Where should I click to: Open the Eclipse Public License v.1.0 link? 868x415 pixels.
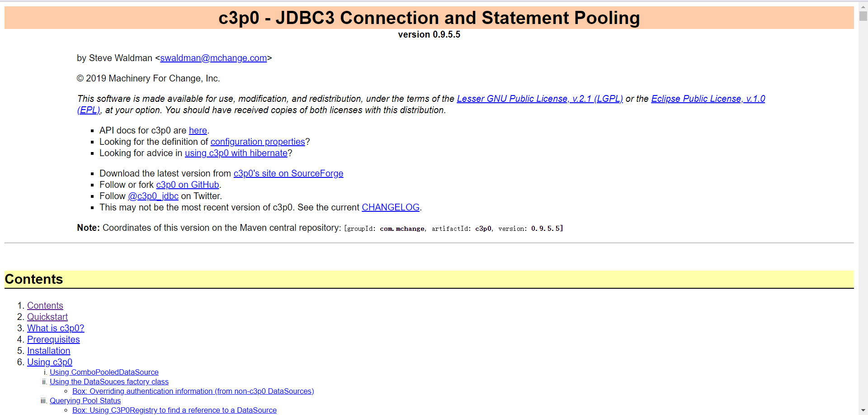point(708,99)
